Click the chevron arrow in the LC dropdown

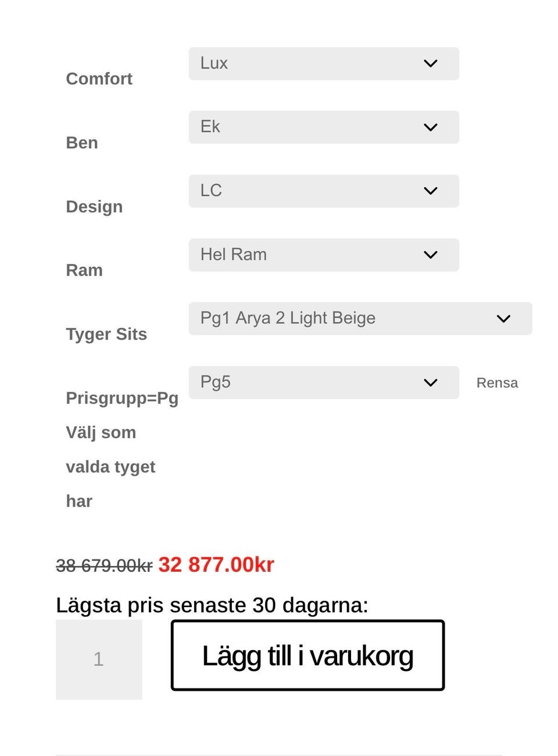[430, 191]
